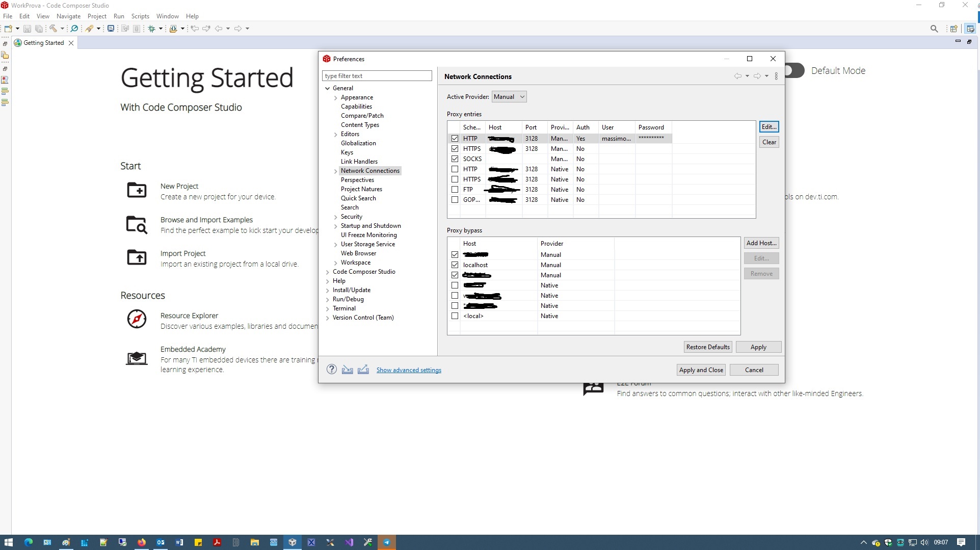
Task: Click the Browse and Import Examples icon
Action: (x=137, y=224)
